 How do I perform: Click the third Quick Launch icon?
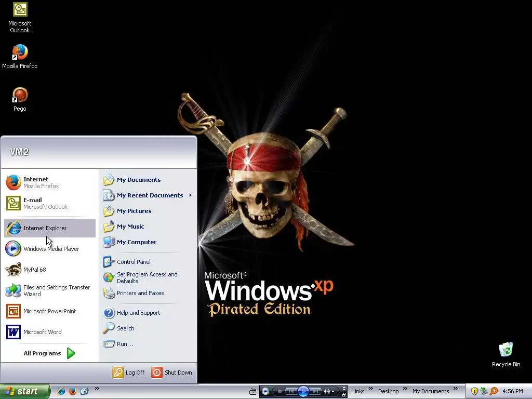(x=84, y=392)
